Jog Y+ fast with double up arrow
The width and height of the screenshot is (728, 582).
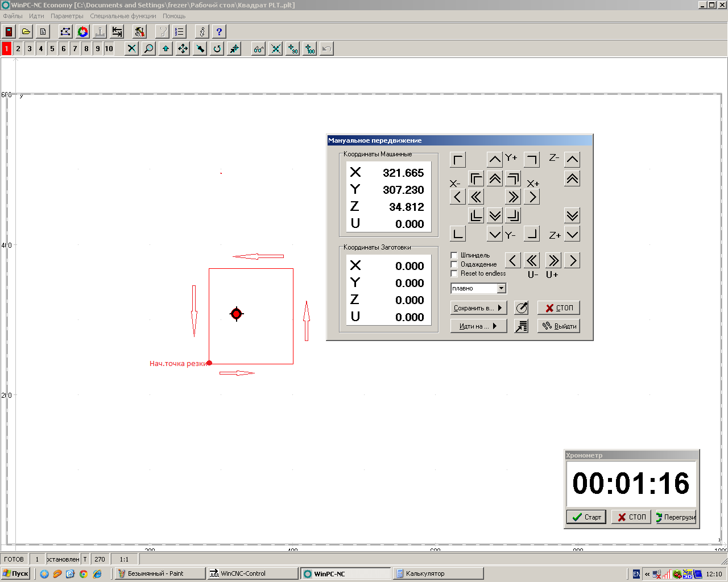point(495,179)
